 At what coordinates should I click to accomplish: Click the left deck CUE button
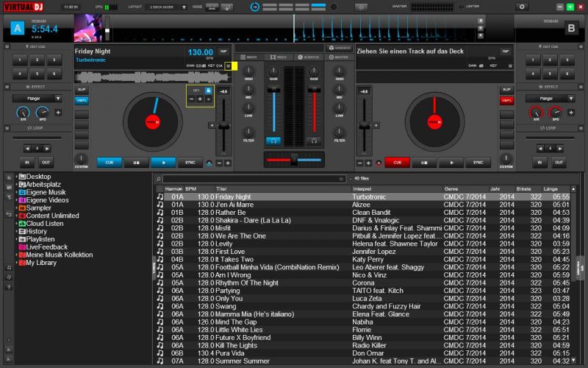click(109, 162)
